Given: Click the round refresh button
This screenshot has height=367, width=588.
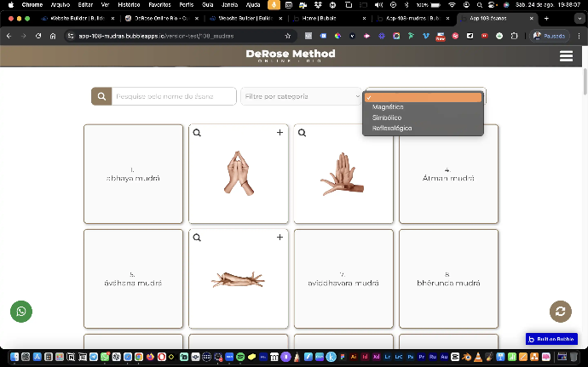Looking at the screenshot, I should click(561, 312).
